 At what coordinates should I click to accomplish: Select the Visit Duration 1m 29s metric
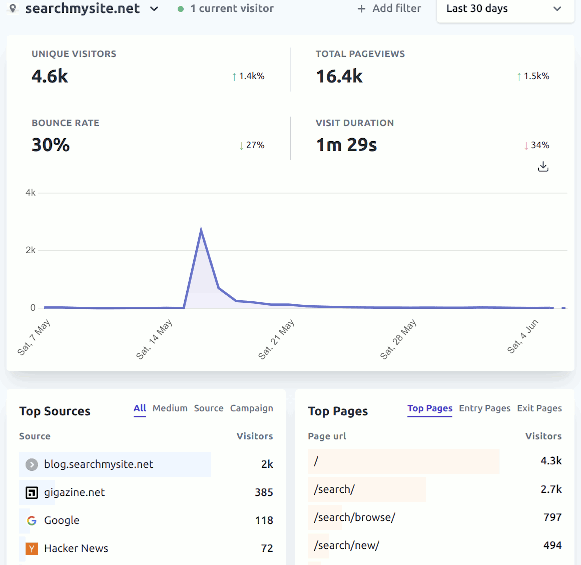click(433, 137)
